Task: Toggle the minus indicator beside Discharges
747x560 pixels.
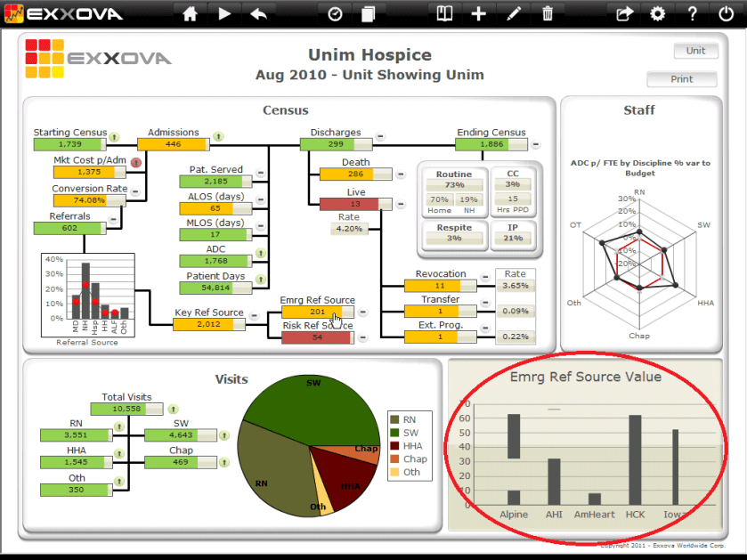Action: 378,137
